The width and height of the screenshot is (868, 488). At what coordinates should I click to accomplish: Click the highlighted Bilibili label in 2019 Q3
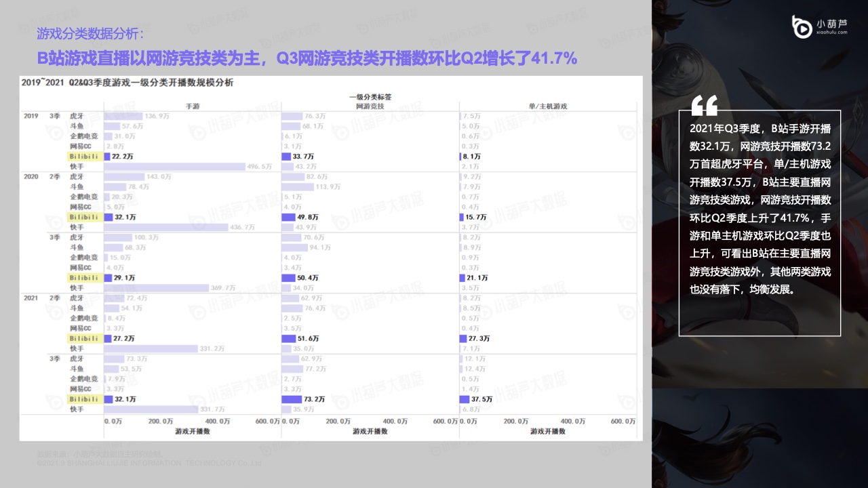[x=85, y=157]
